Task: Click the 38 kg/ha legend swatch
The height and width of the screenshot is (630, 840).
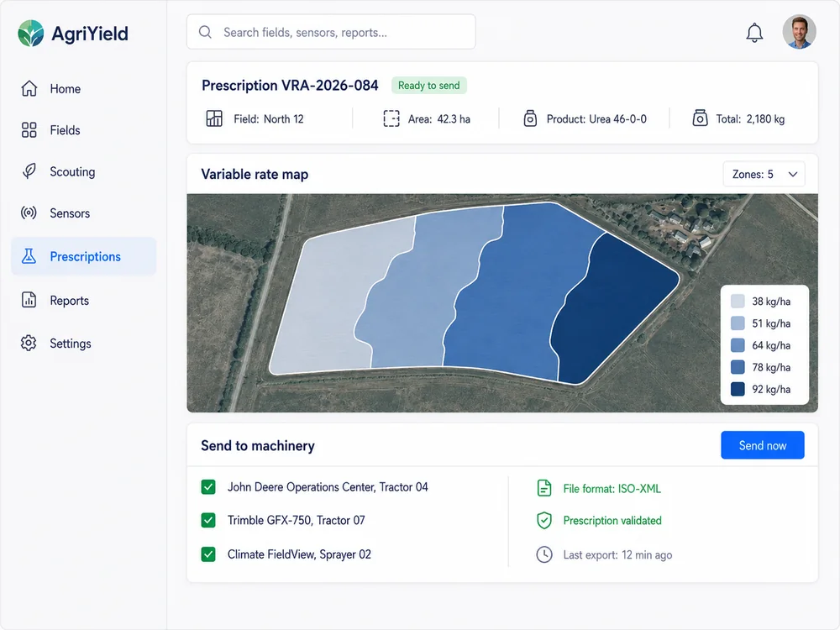Action: coord(738,301)
